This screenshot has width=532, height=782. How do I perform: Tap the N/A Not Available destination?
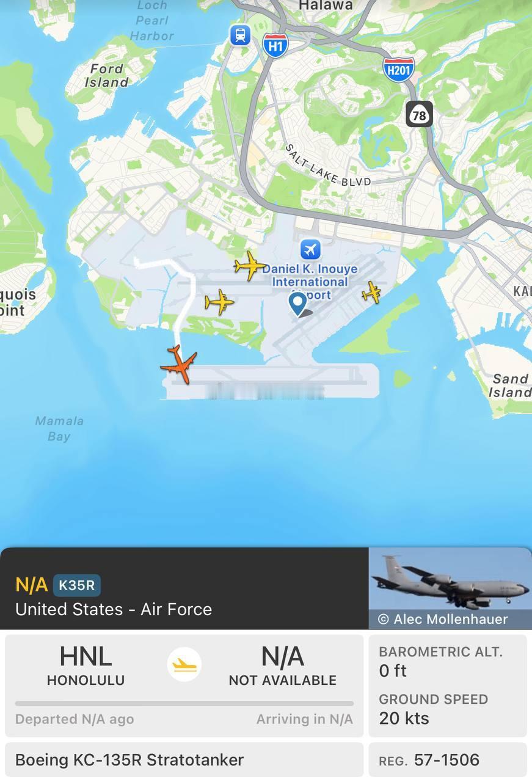283,665
